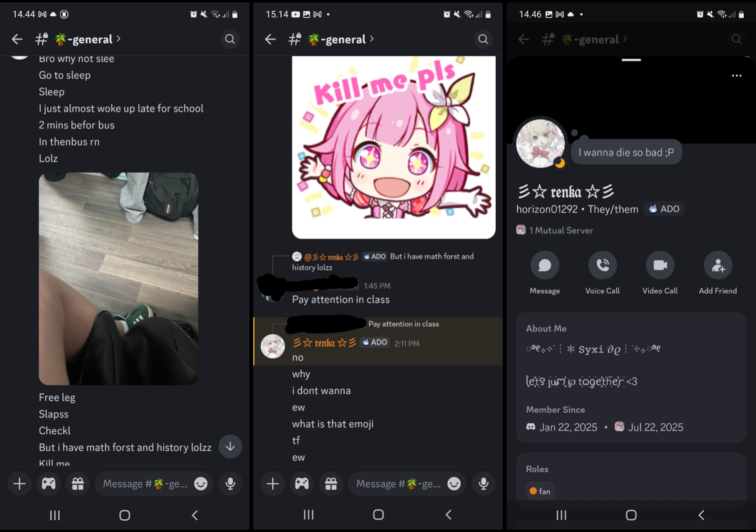The height and width of the screenshot is (532, 756).
Task: Open the plus attachment button in the left message bar
Action: (20, 484)
